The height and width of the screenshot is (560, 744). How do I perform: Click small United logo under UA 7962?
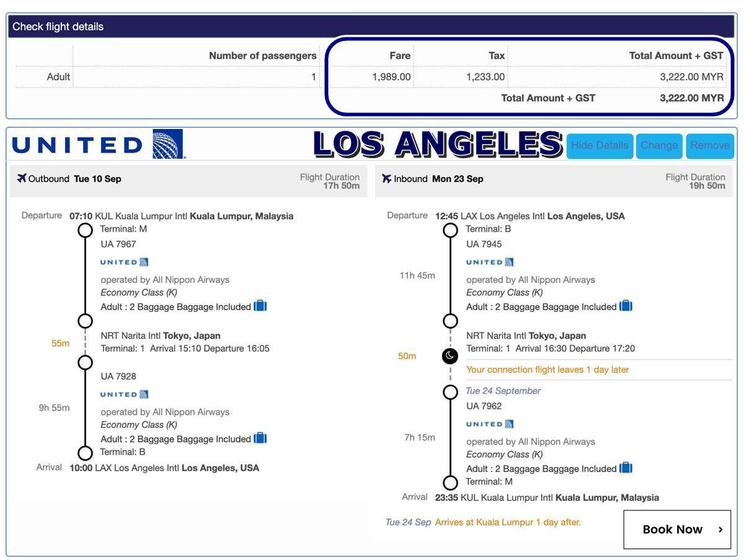(x=490, y=424)
